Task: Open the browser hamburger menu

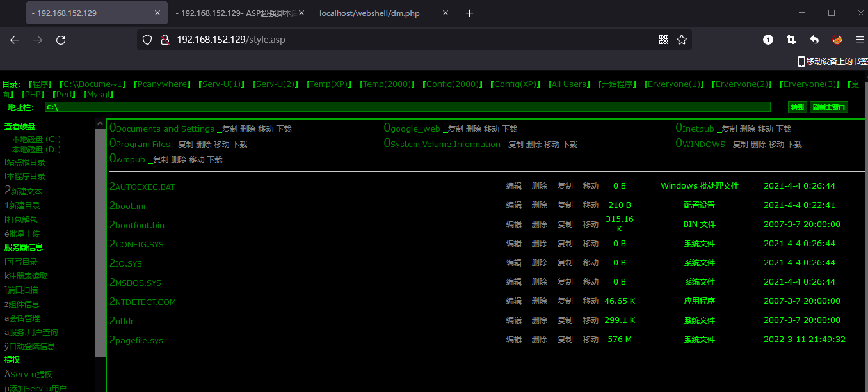Action: (858, 39)
